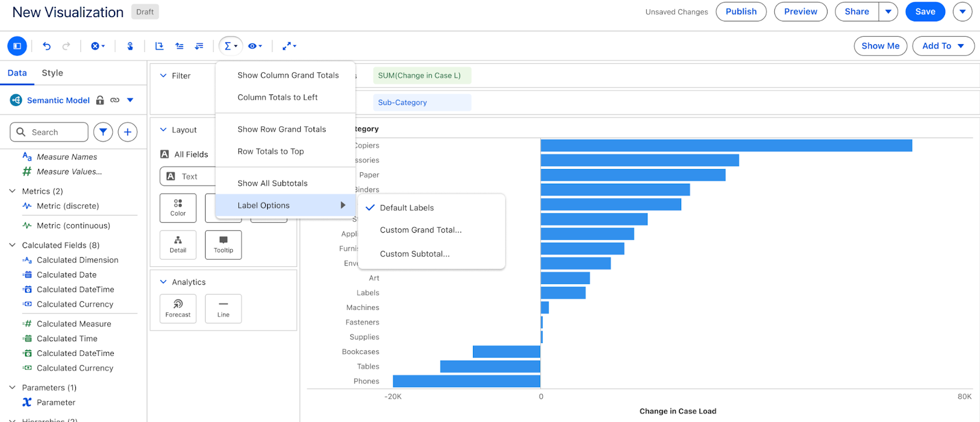This screenshot has height=422, width=980.
Task: Open the dropdown next to Save
Action: [x=963, y=12]
